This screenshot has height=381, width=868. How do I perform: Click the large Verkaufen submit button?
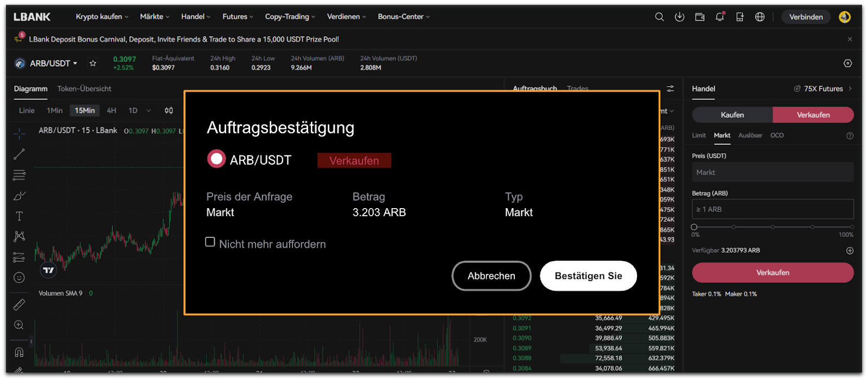[773, 273]
